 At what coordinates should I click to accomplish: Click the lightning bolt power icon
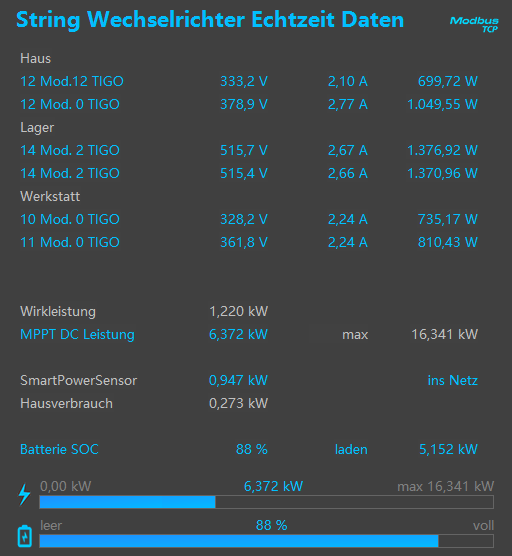[24, 495]
